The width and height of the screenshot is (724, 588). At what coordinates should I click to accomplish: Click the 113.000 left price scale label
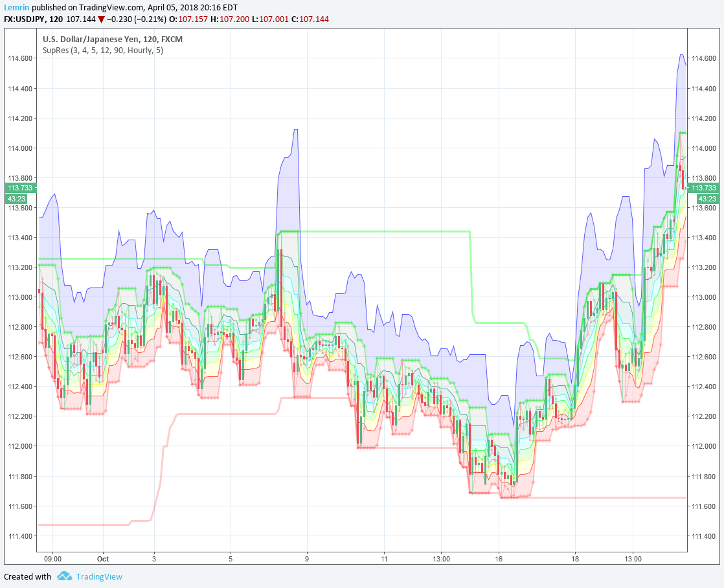tap(20, 297)
